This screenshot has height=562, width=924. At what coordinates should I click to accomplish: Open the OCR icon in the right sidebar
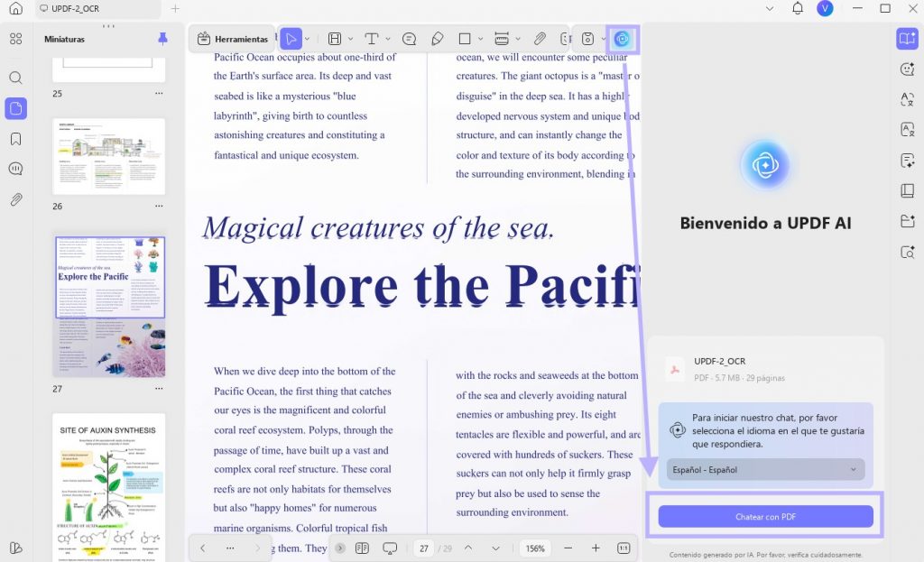(908, 129)
